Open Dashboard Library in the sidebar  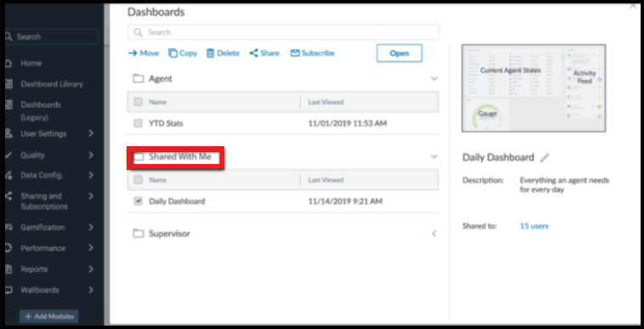(x=52, y=84)
